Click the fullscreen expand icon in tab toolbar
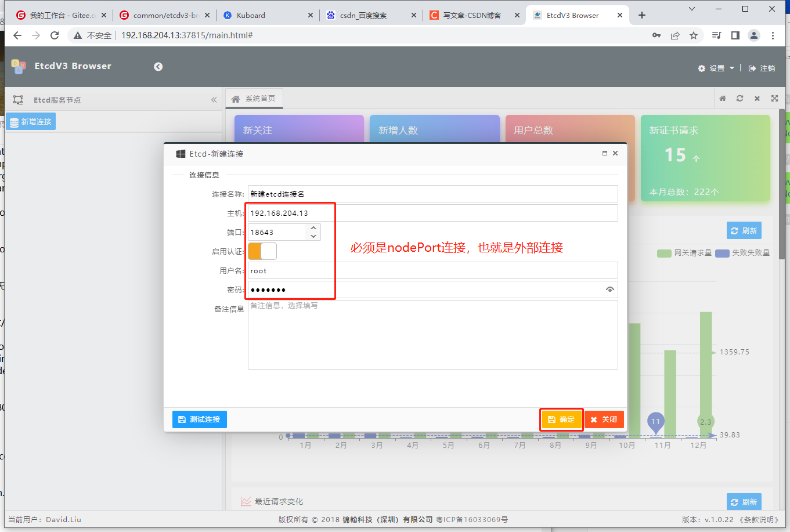790x532 pixels. click(774, 99)
